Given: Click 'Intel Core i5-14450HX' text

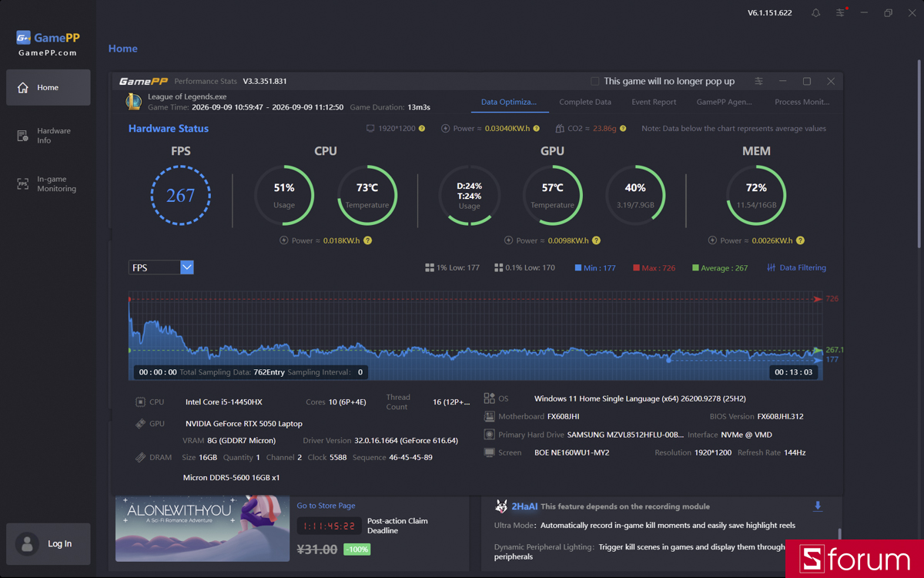Looking at the screenshot, I should (x=224, y=402).
